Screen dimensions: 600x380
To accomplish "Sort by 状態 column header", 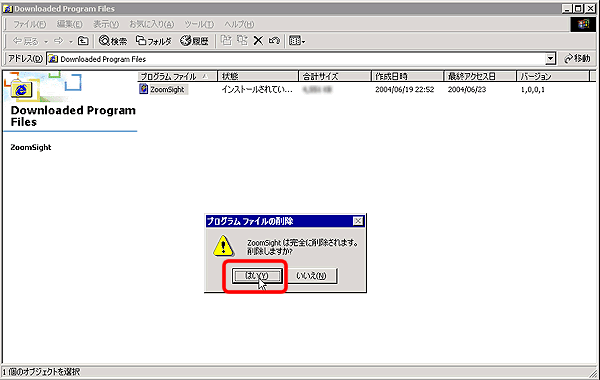I will click(258, 76).
